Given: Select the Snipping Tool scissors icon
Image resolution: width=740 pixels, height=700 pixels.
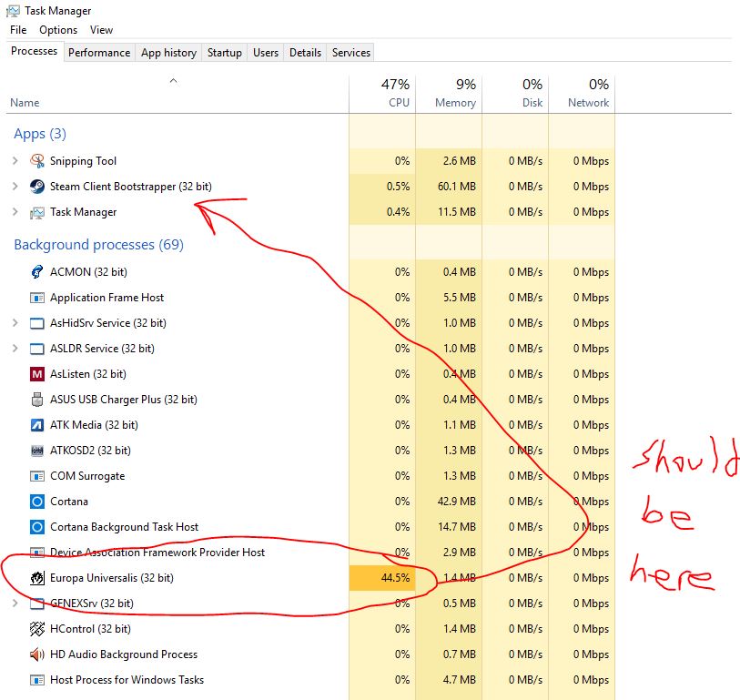Looking at the screenshot, I should click(37, 161).
